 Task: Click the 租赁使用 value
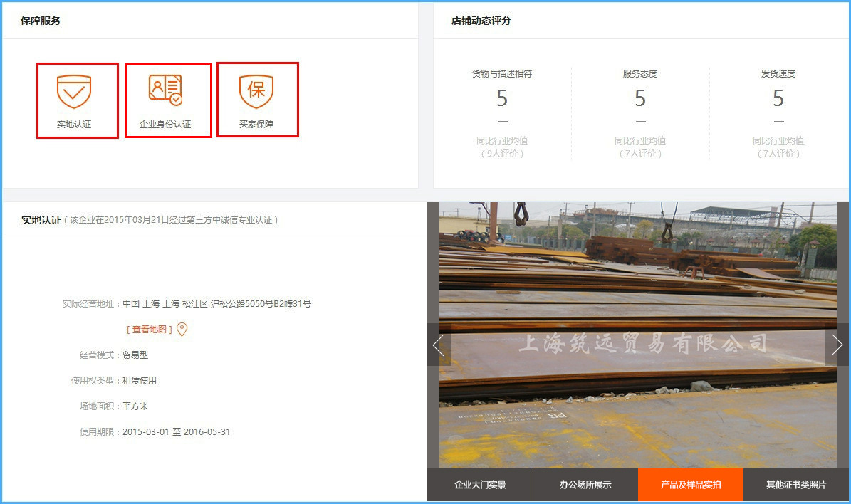click(140, 380)
